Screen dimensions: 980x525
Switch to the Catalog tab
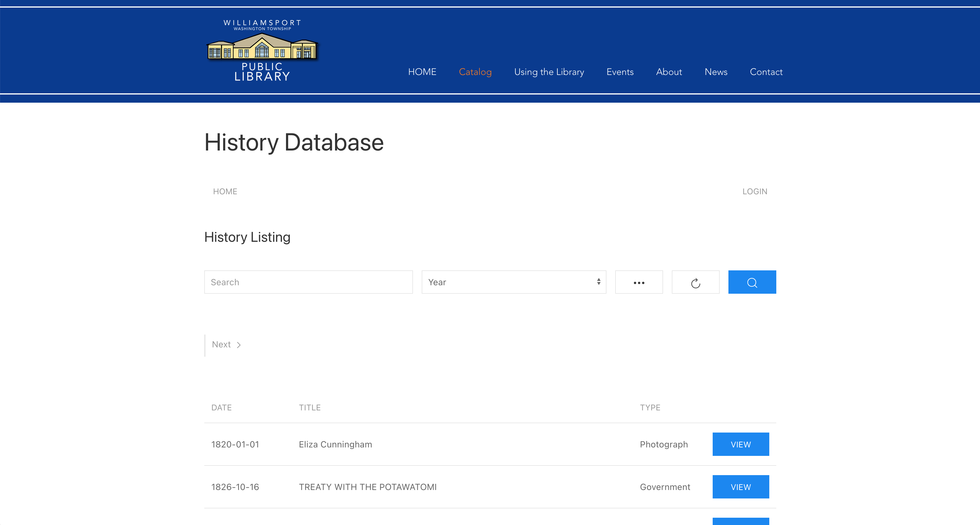point(475,72)
